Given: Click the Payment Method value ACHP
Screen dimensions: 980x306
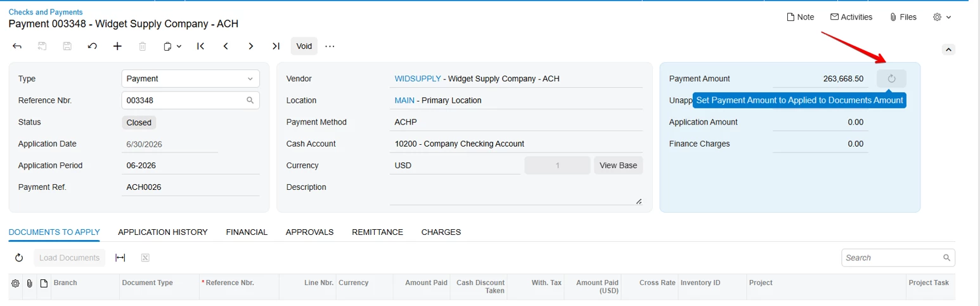Looking at the screenshot, I should click(x=406, y=122).
